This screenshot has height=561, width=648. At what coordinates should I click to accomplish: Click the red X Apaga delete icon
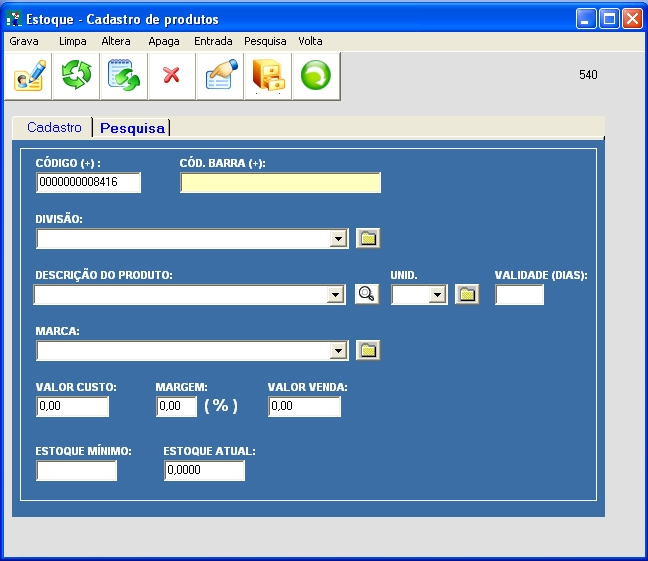click(171, 76)
